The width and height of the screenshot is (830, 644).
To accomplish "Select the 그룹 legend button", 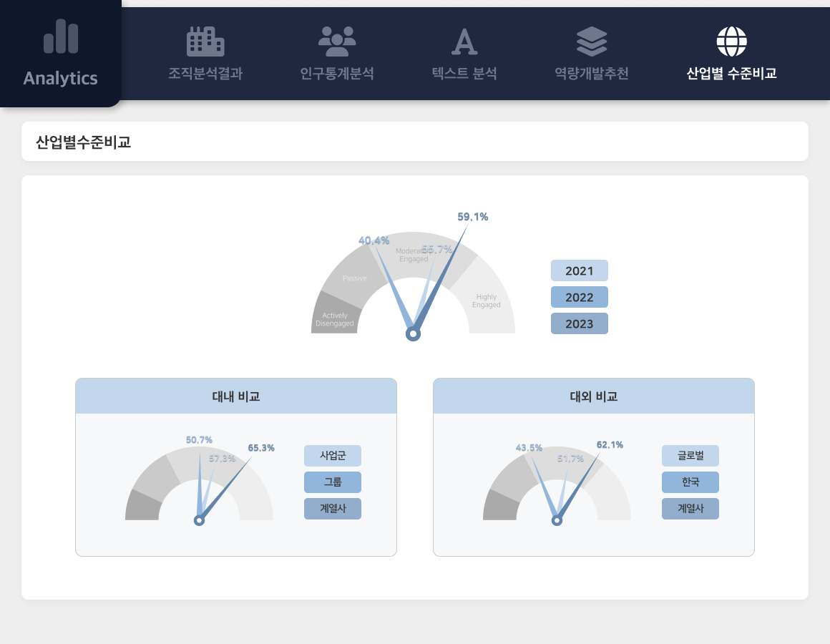I will (333, 482).
